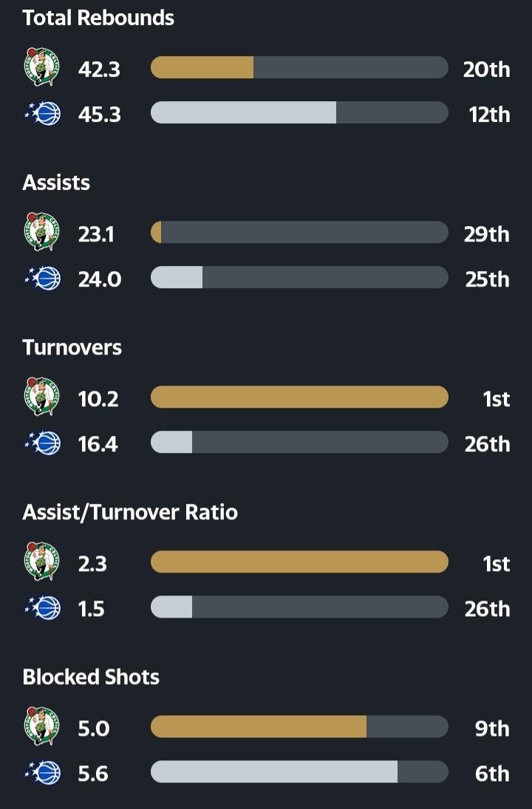
Task: Tap Celtics logo in the Assists row
Action: tap(41, 233)
